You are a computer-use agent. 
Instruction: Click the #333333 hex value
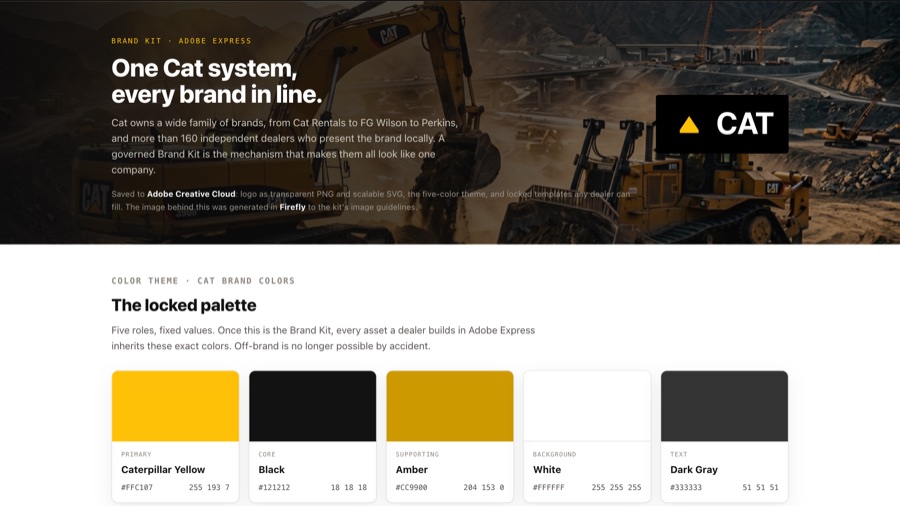[685, 487]
